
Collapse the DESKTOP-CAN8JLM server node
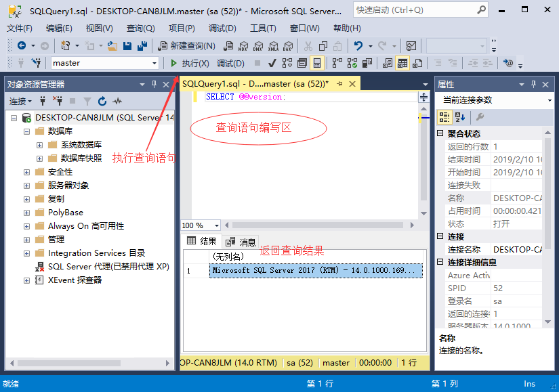(x=14, y=118)
